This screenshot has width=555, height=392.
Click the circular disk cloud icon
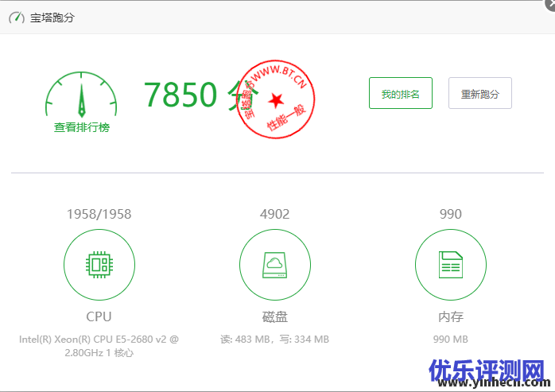point(274,265)
